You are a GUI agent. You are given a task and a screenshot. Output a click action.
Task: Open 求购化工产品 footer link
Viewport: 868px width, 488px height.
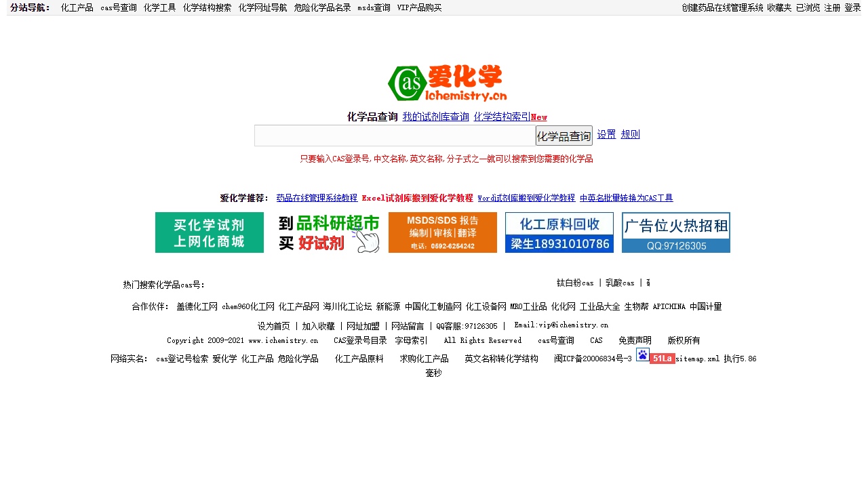425,359
